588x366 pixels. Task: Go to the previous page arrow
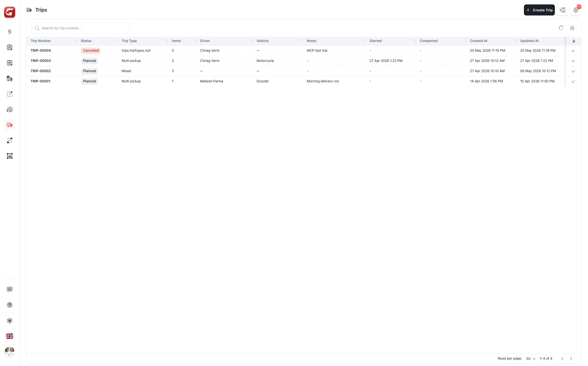(x=562, y=359)
